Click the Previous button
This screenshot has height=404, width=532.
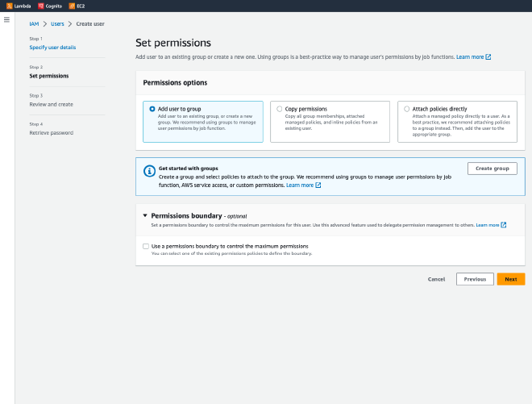[x=475, y=279]
